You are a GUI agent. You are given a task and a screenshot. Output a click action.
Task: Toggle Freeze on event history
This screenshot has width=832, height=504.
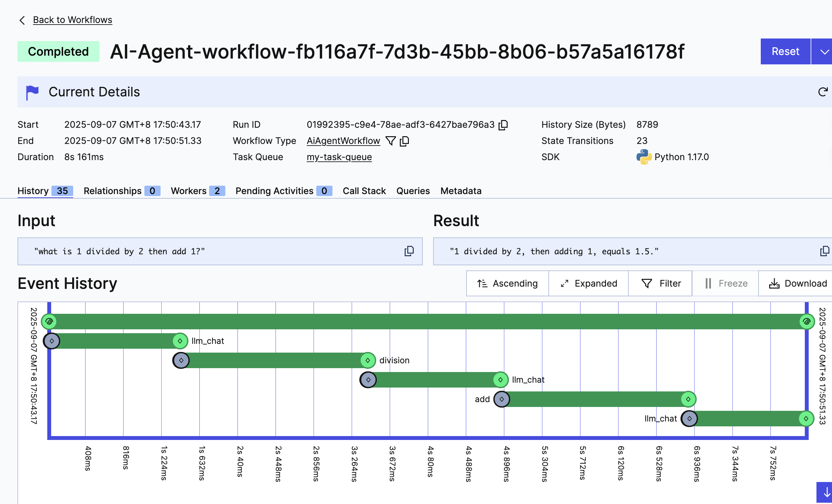(x=726, y=283)
